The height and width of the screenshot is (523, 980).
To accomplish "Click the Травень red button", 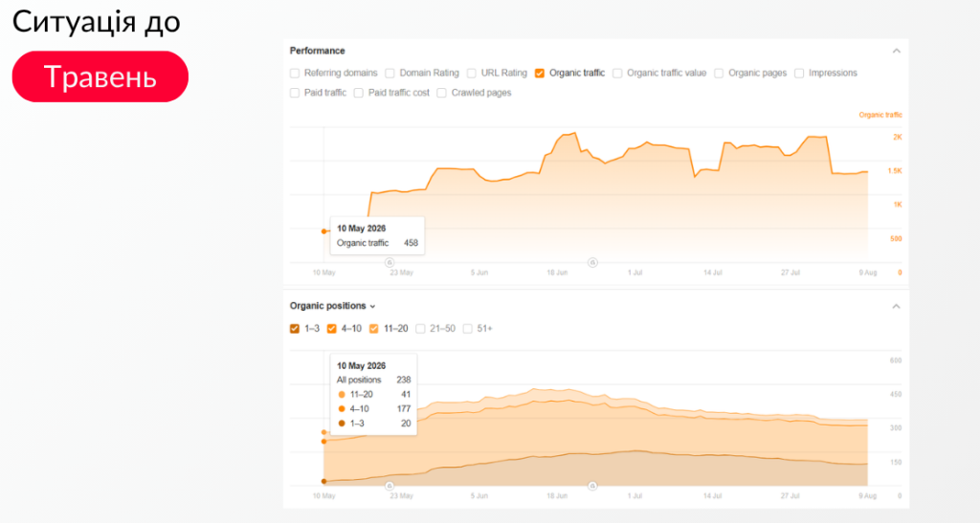I will point(100,76).
